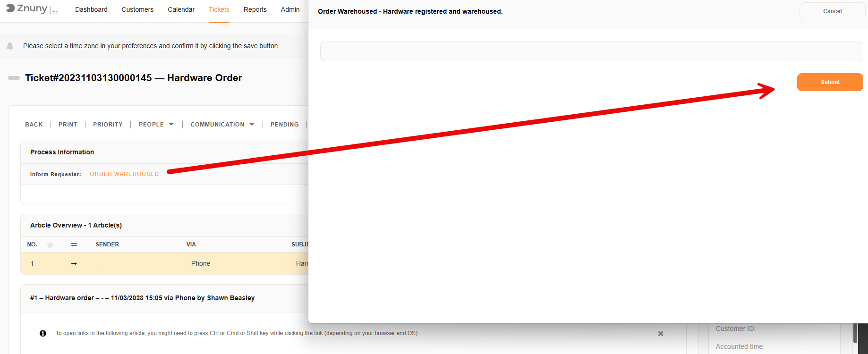Viewport: 868px width, 354px height.
Task: Click the gray pill icon beside ticket title
Action: coord(14,78)
